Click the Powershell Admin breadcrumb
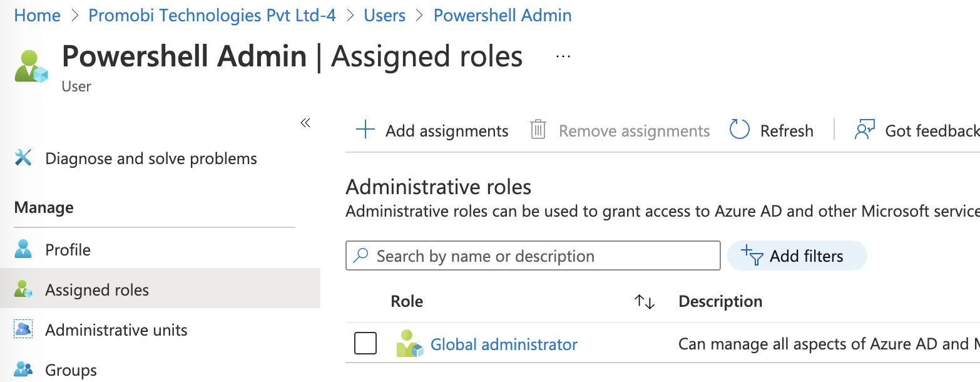The height and width of the screenshot is (382, 980). (503, 15)
